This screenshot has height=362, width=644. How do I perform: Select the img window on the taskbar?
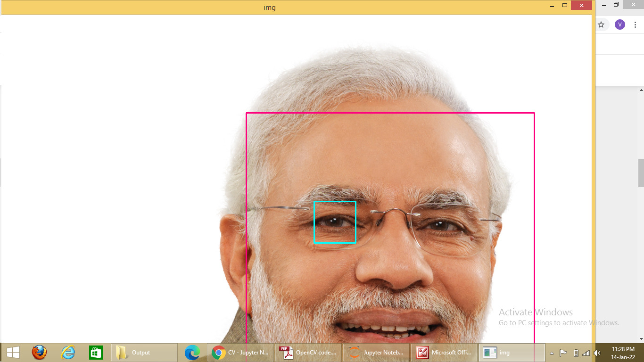coord(512,352)
